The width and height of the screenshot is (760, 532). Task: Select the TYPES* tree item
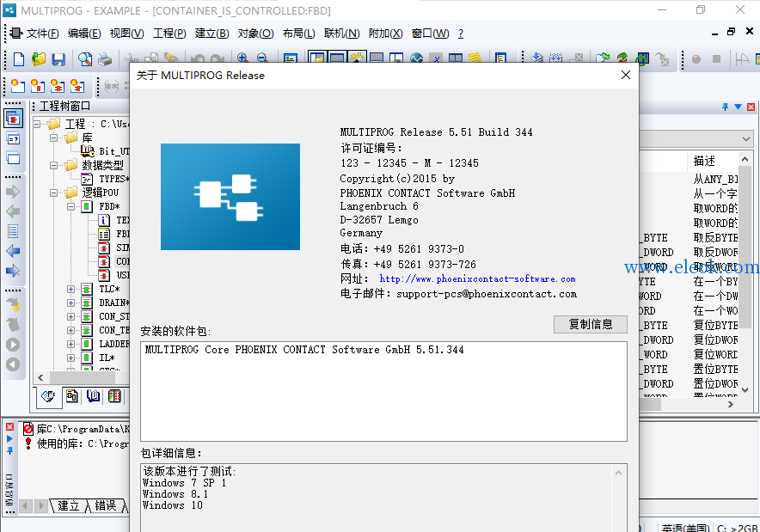[113, 179]
